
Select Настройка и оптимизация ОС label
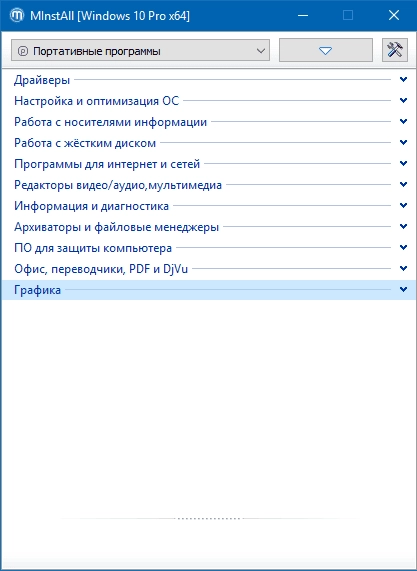point(97,101)
